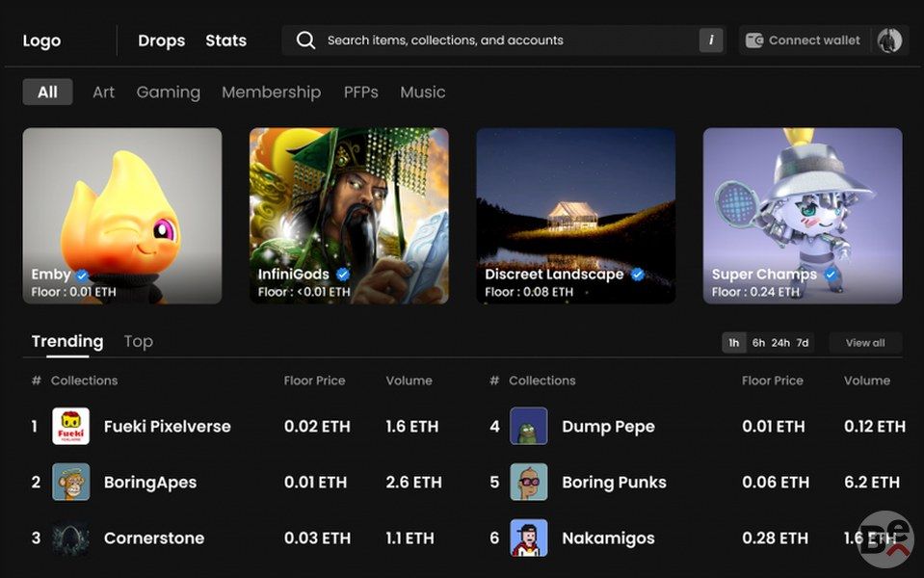The height and width of the screenshot is (578, 924).
Task: Open the Discreet Landscape collection card
Action: click(x=575, y=216)
